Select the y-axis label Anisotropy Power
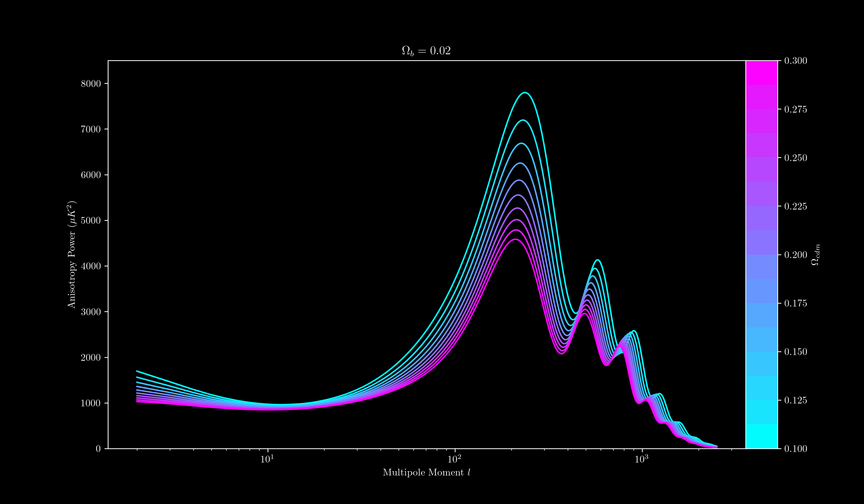Image resolution: width=864 pixels, height=504 pixels. (71, 254)
